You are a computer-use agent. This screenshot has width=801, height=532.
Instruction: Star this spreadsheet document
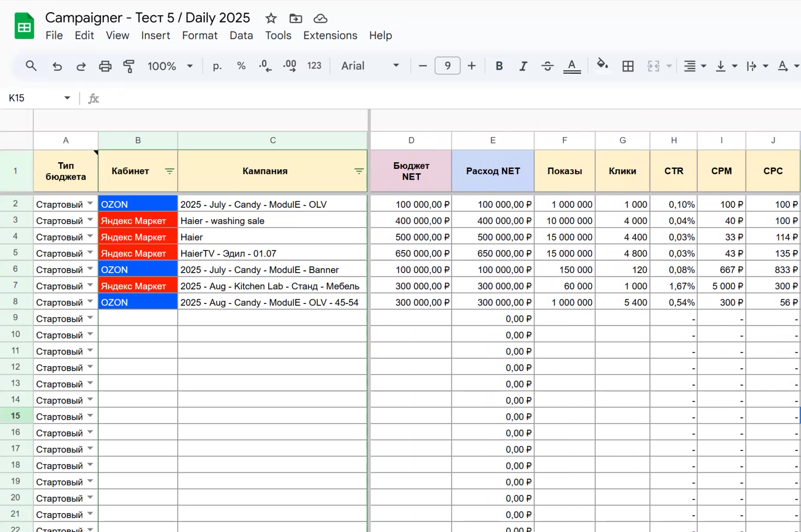[271, 18]
